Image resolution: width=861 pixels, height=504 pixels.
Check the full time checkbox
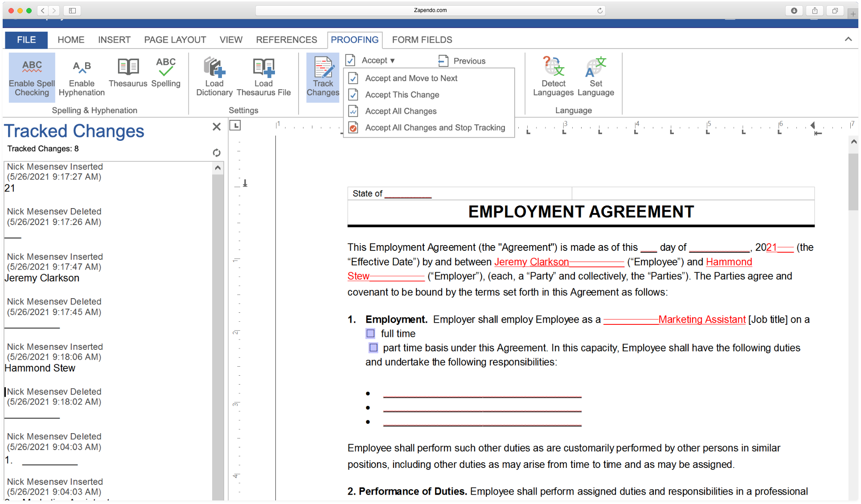(370, 333)
